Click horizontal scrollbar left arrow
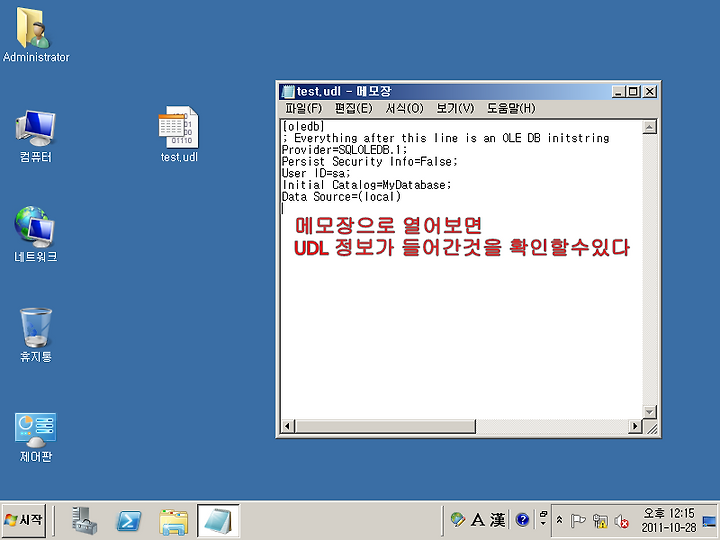 pyautogui.click(x=288, y=427)
